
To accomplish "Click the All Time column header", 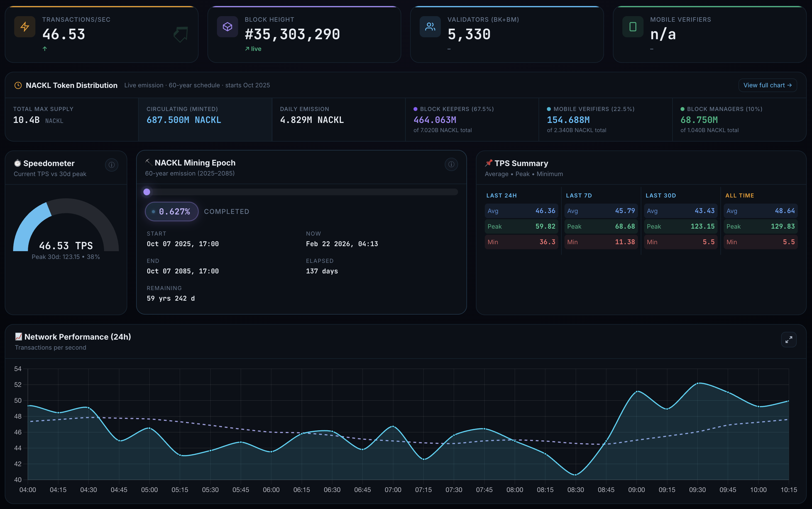I will (x=740, y=196).
